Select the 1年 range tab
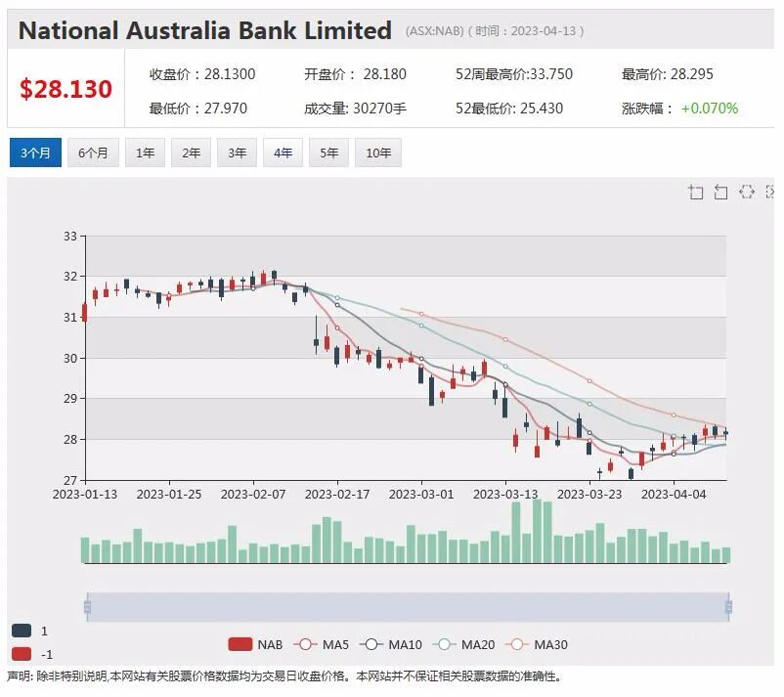 (x=145, y=152)
